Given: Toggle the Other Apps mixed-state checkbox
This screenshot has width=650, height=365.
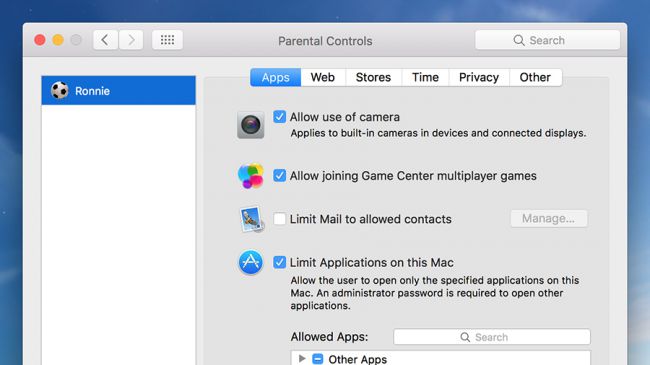Looking at the screenshot, I should [x=318, y=359].
